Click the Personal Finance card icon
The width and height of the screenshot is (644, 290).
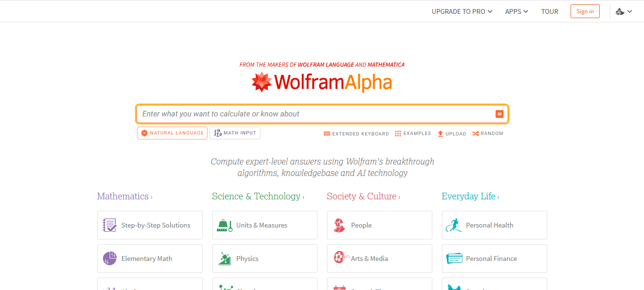point(454,259)
